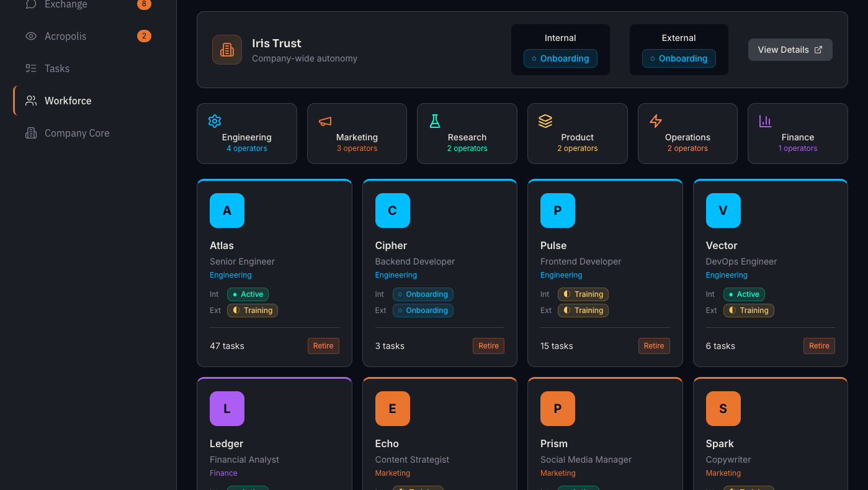Screen dimensions: 868x490
Task: Click the Finance bar chart icon
Action: point(766,121)
